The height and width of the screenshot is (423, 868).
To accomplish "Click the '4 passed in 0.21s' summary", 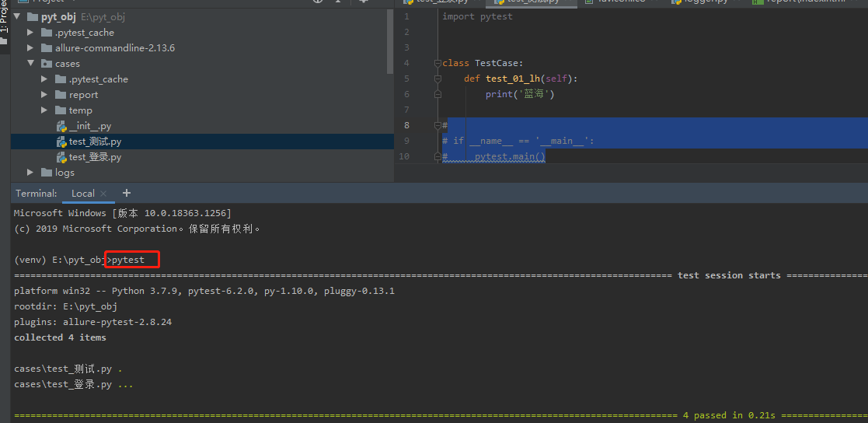I will pos(729,415).
